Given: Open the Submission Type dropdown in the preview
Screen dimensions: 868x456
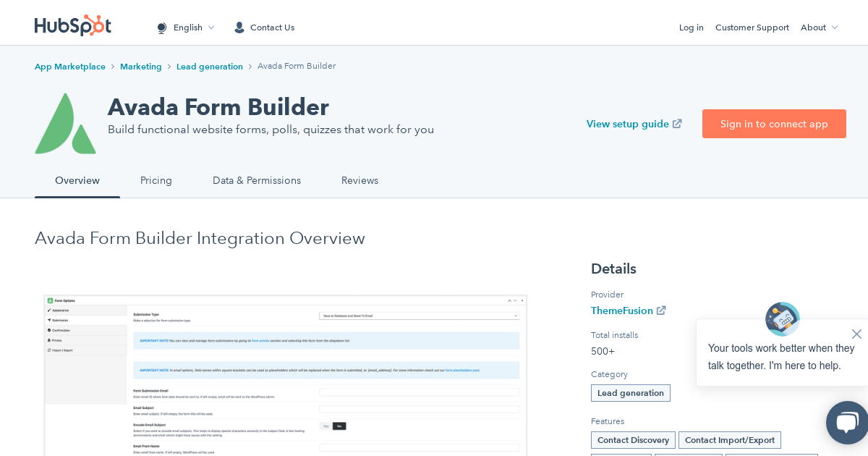Looking at the screenshot, I should point(420,315).
